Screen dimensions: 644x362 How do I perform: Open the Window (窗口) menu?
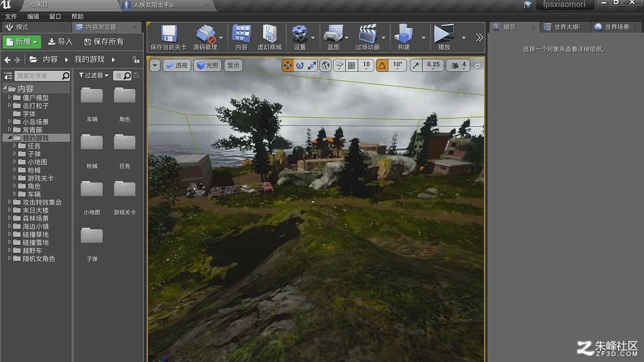pyautogui.click(x=55, y=17)
